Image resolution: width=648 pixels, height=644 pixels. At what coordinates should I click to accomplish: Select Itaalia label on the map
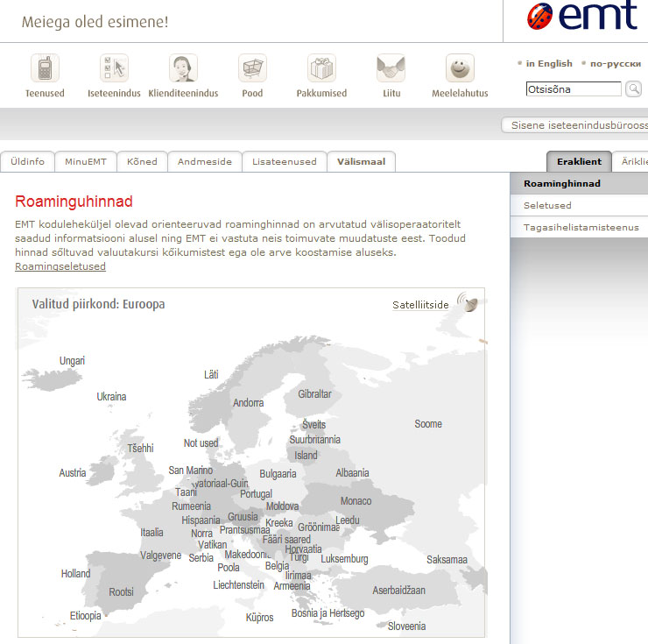(x=151, y=533)
